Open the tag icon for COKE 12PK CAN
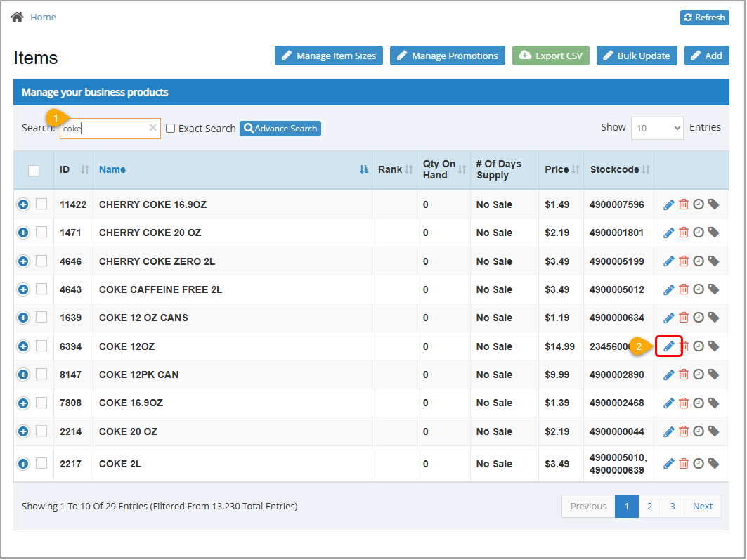 pos(713,375)
